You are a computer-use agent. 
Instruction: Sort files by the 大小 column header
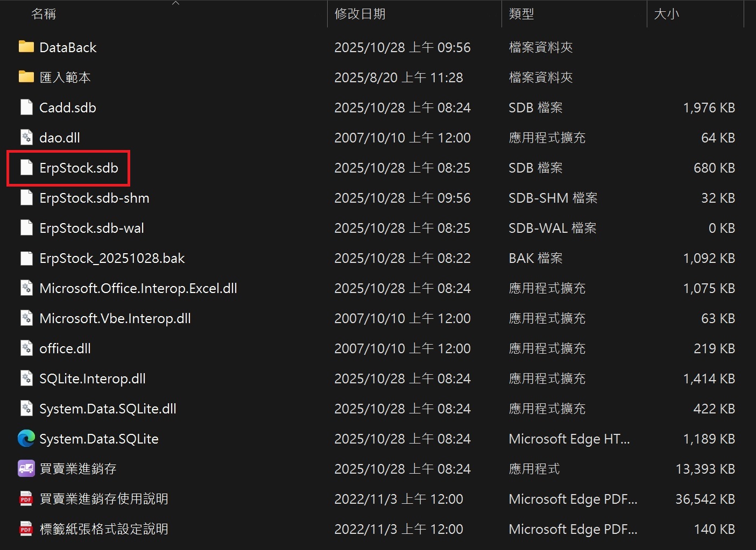click(x=667, y=13)
